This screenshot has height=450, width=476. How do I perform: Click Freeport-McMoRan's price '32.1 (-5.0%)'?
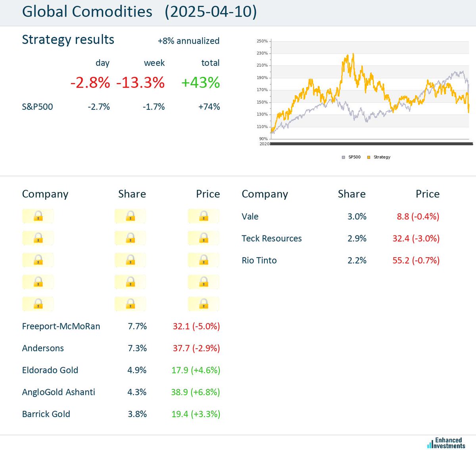[x=196, y=326]
